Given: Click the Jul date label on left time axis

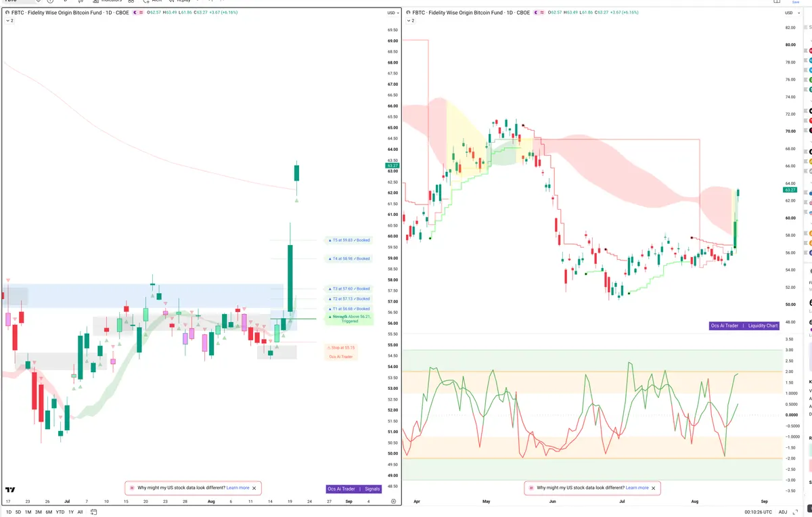Looking at the screenshot, I should (67, 501).
